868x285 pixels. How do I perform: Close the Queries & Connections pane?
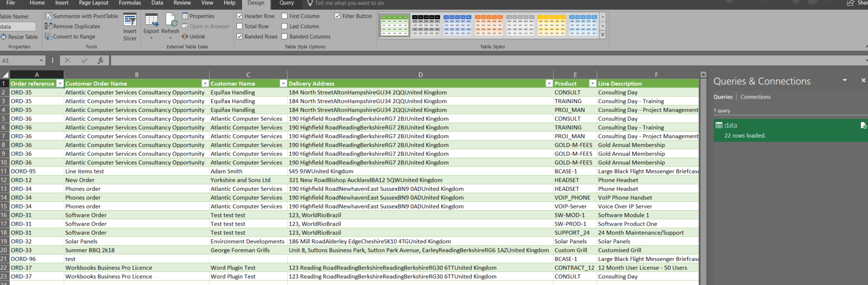[x=863, y=80]
